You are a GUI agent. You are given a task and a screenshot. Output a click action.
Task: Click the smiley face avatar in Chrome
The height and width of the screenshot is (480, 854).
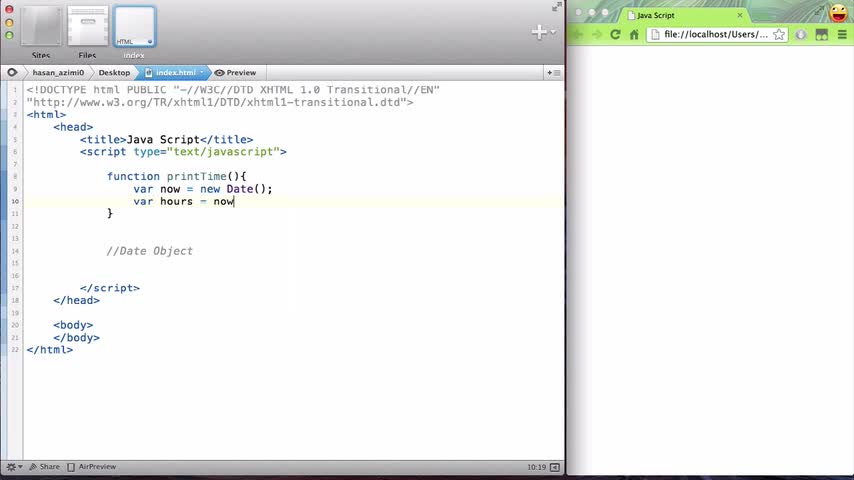[839, 12]
